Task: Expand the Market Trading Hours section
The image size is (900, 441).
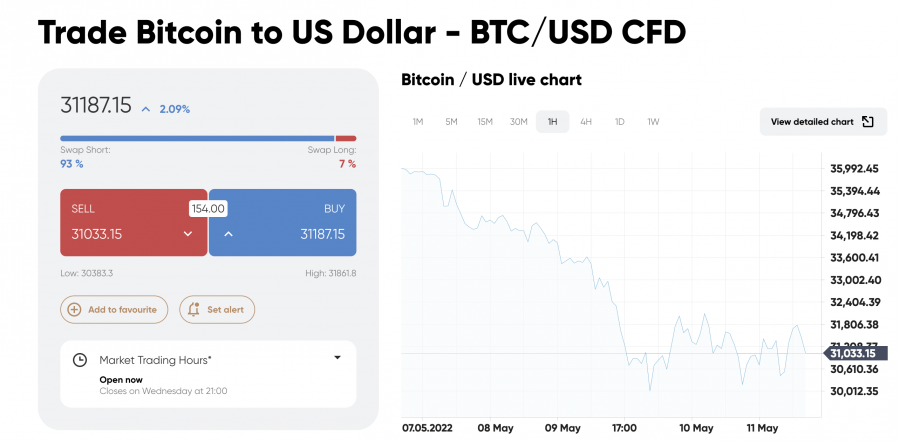Action: tap(337, 358)
